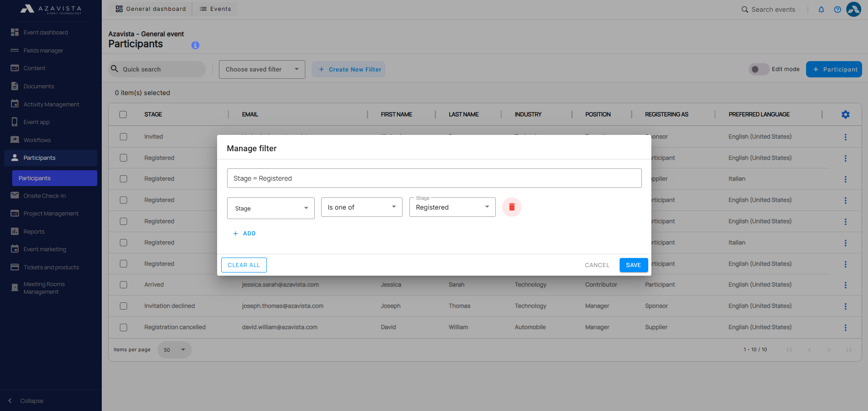Image resolution: width=868 pixels, height=411 pixels.
Task: Open Participants in the main sidebar
Action: 51,158
